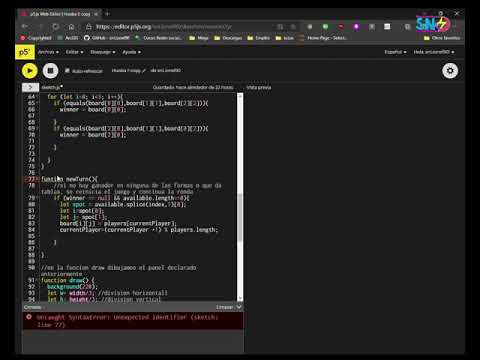Screen dimensions: 480x360
Task: Click the 'function newTurn(){' code line
Action: pyautogui.click(x=69, y=179)
